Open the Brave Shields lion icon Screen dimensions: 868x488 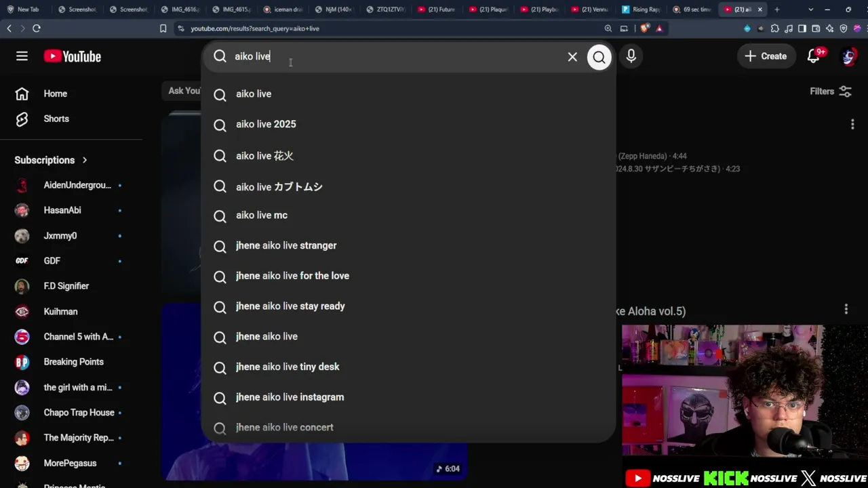click(x=644, y=28)
